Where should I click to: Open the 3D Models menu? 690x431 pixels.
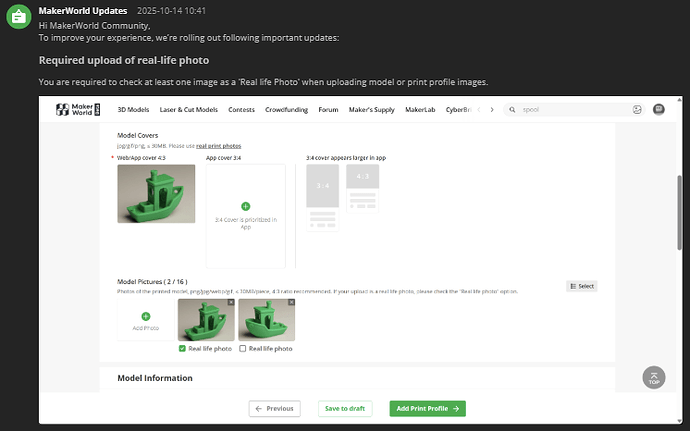pos(133,110)
